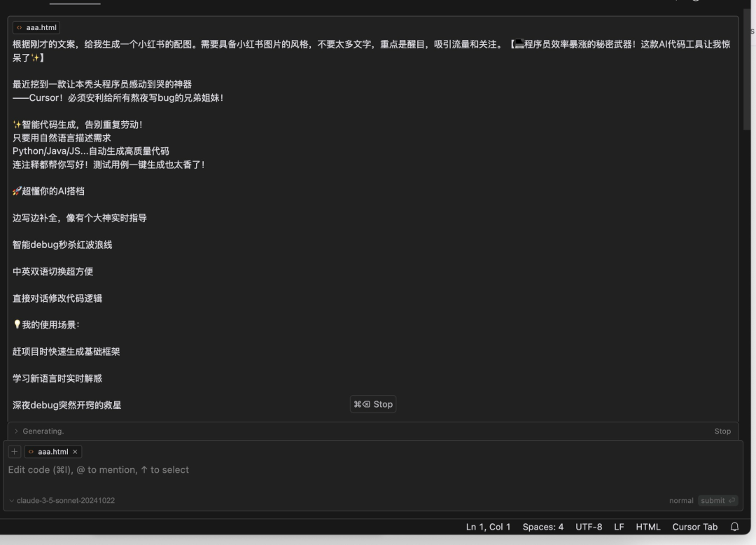The image size is (756, 545).
Task: Click the text 只要用自然语言描述需求
Action: pos(62,138)
